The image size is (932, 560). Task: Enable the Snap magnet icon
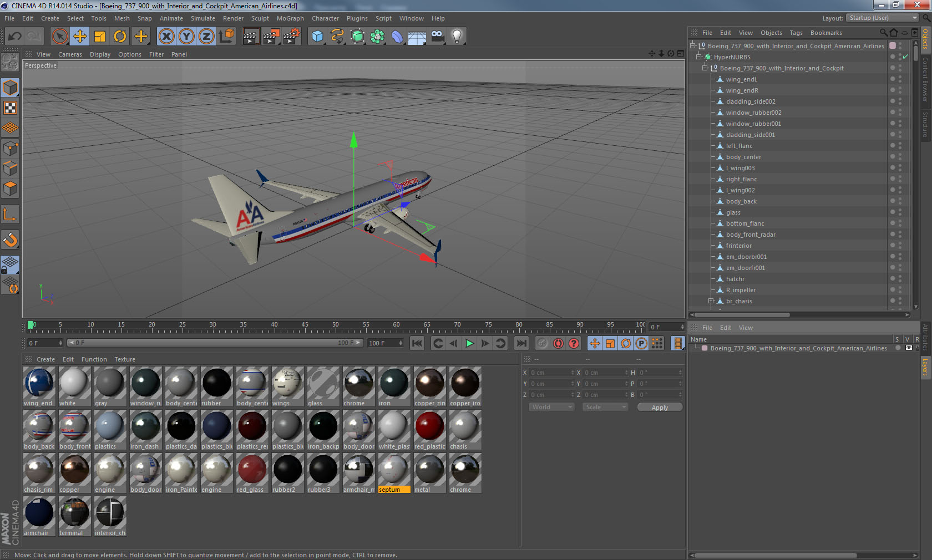click(11, 240)
